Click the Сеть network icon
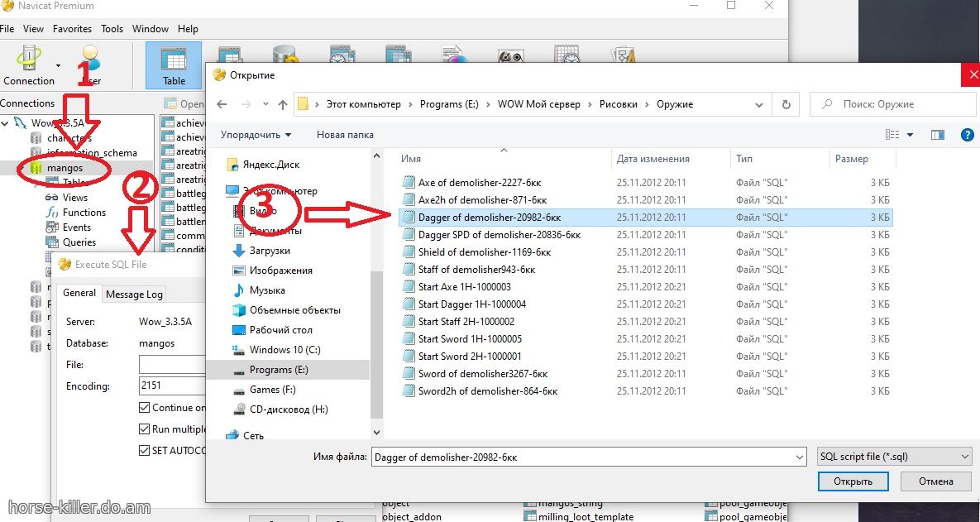Viewport: 980px width, 522px height. click(x=232, y=435)
